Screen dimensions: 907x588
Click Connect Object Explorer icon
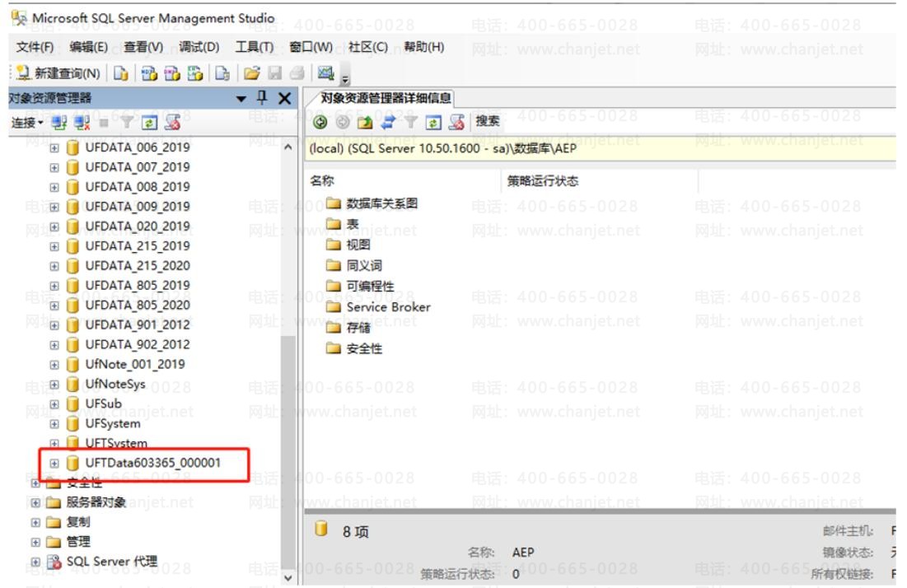[59, 123]
